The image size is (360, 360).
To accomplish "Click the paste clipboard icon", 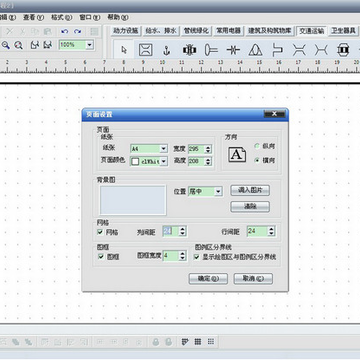I will pos(48,31).
